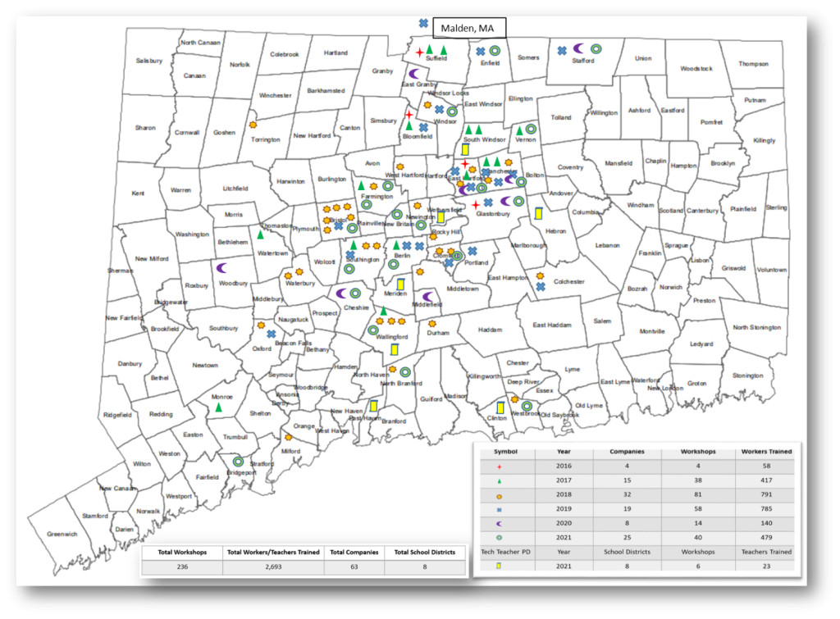Click the blue 2019 marker above the Malden, MA label
Viewport: 840px width, 619px height.
[423, 24]
